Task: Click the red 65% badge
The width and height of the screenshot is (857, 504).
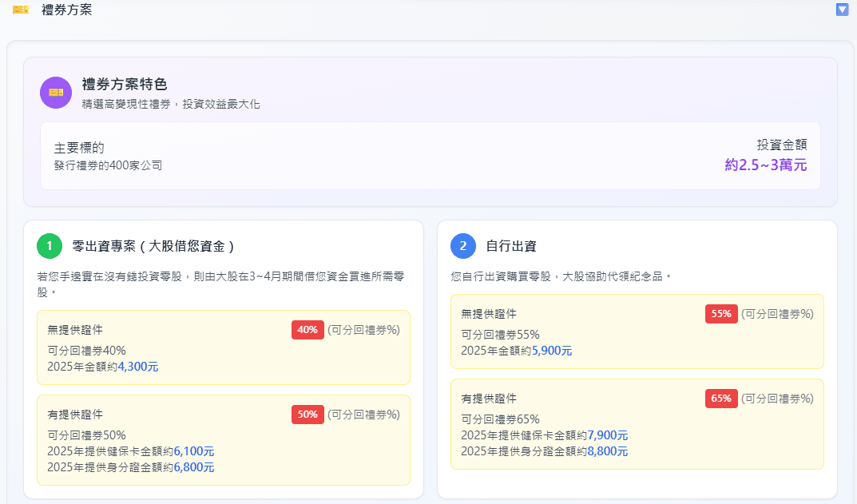Action: pos(721,399)
